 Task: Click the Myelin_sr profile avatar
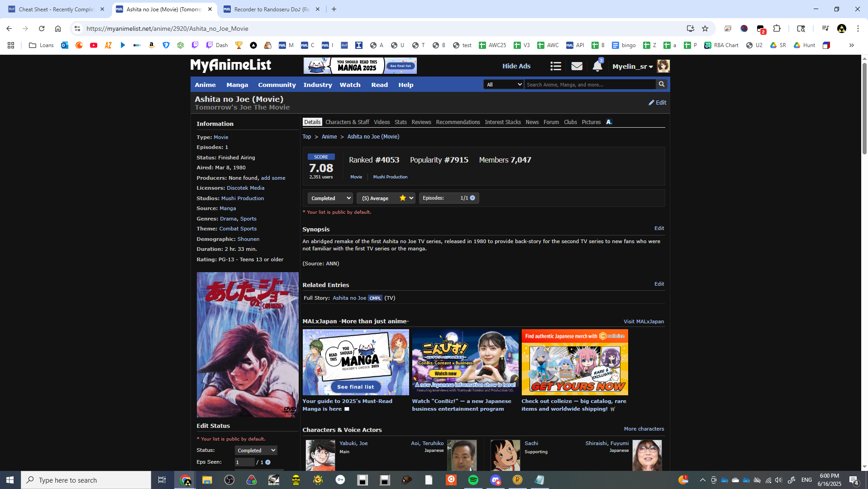663,66
